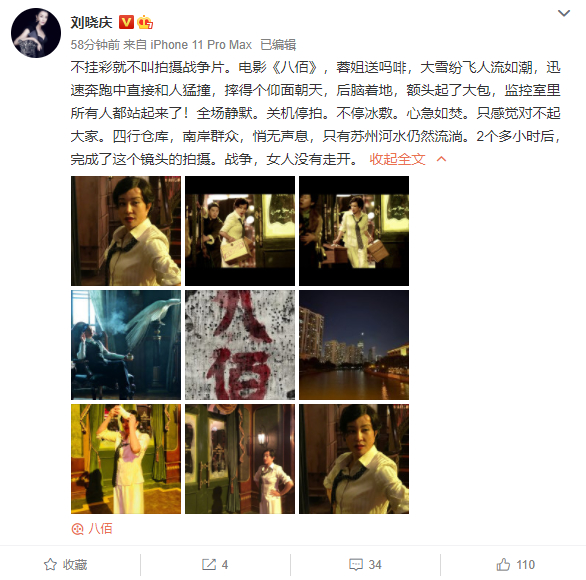Click the iPhone 11 Pro Max source link
The image size is (586, 580).
click(x=201, y=45)
